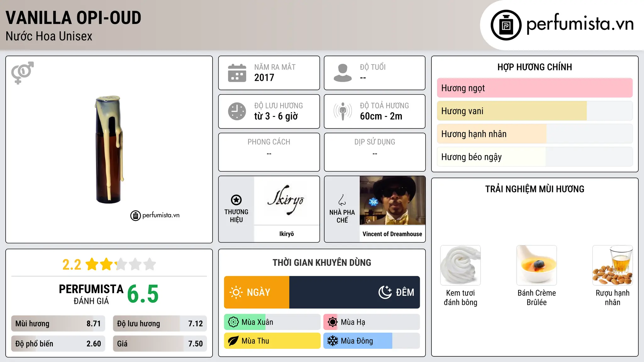Click the Bánh Crème Brûlée label

point(536,298)
